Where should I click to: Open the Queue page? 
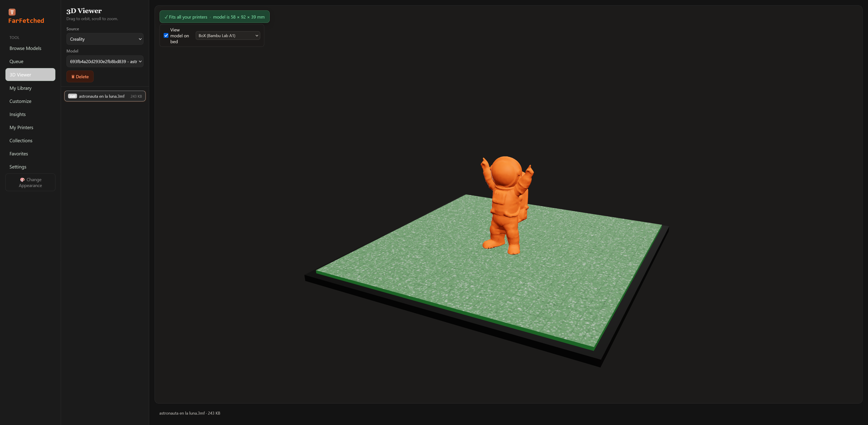click(30, 61)
